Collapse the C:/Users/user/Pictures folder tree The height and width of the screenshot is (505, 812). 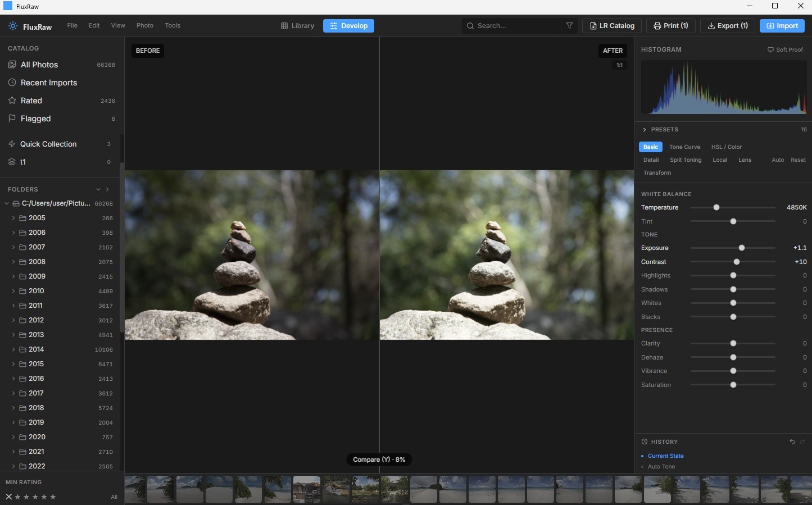click(x=6, y=203)
